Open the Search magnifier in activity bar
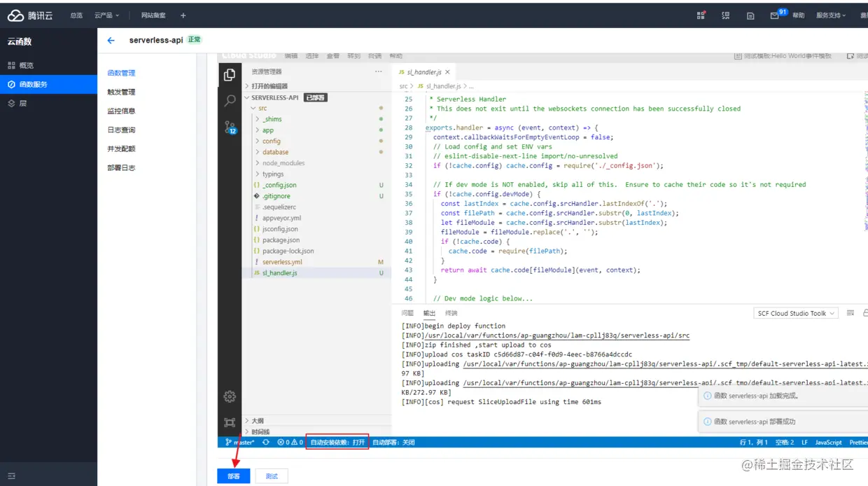This screenshot has height=486, width=868. coord(230,101)
